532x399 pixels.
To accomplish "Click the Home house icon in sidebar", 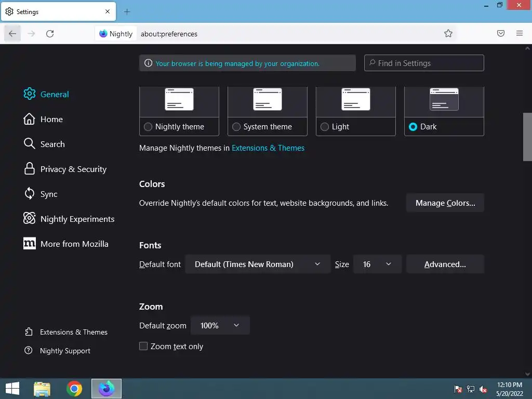I will click(29, 119).
